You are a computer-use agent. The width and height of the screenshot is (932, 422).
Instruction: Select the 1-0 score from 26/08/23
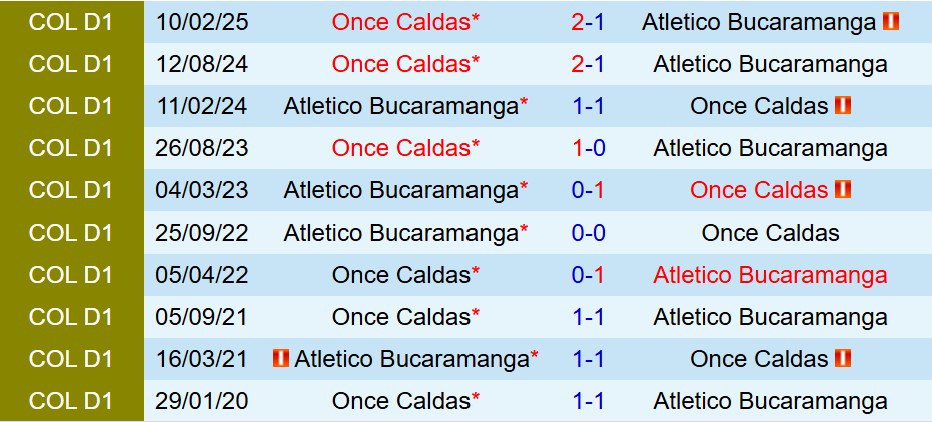tap(588, 148)
